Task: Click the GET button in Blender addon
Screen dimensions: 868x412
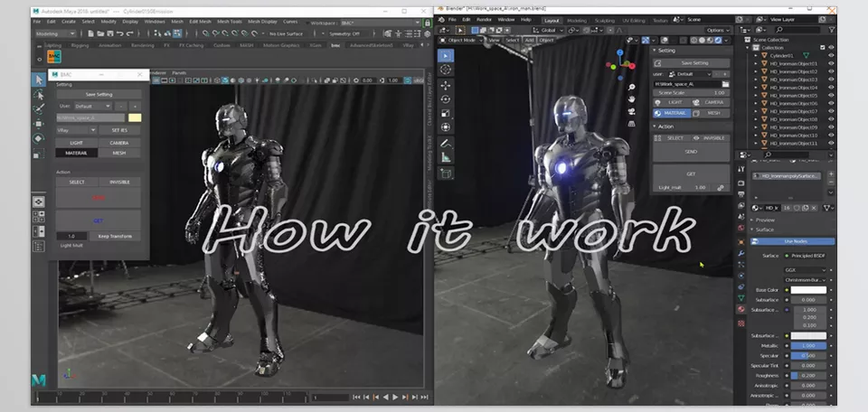Action: [692, 173]
